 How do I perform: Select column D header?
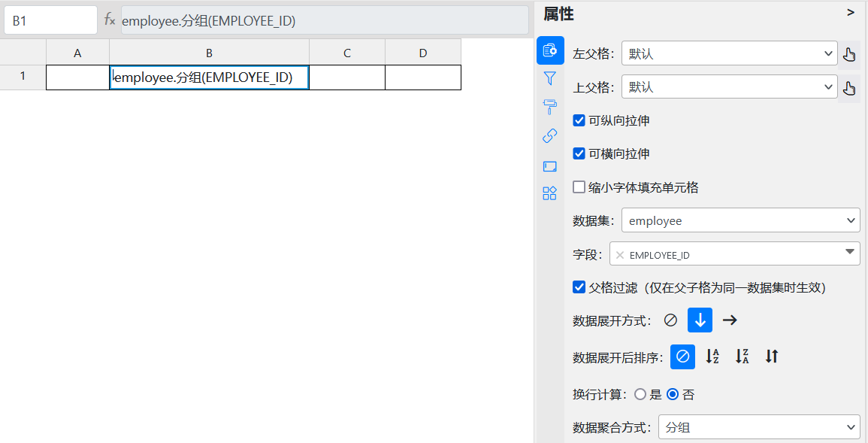[x=423, y=53]
